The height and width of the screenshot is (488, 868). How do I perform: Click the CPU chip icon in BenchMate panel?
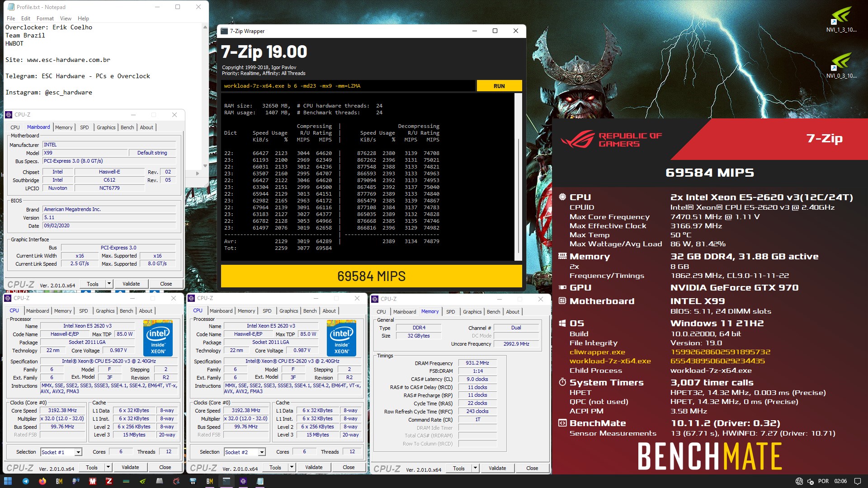coord(562,197)
